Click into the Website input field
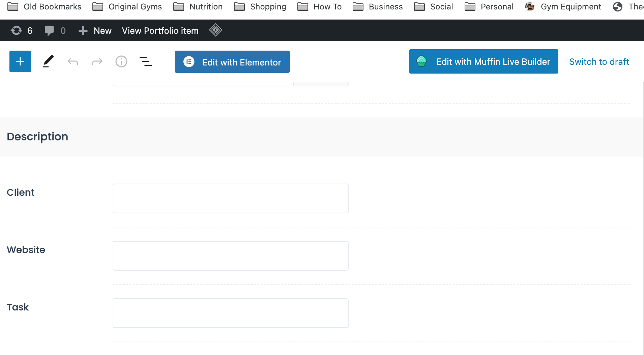Image resolution: width=644 pixels, height=355 pixels. click(231, 256)
